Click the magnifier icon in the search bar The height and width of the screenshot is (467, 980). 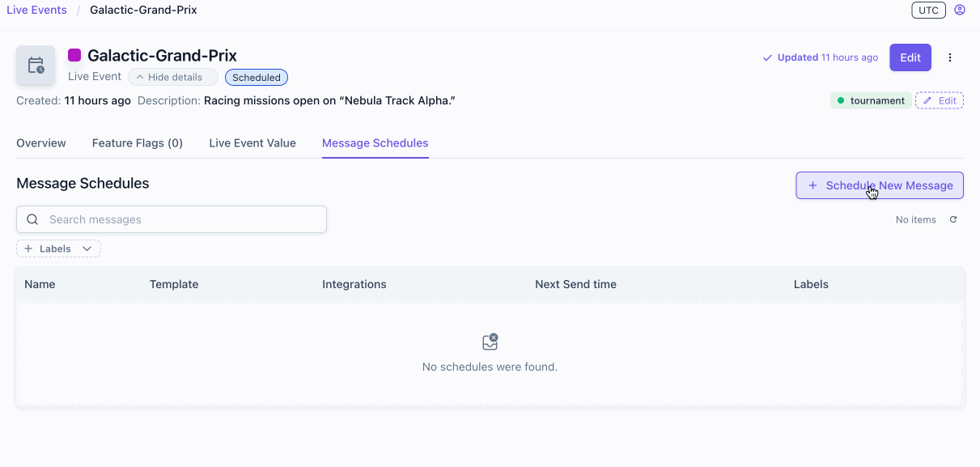coord(32,219)
